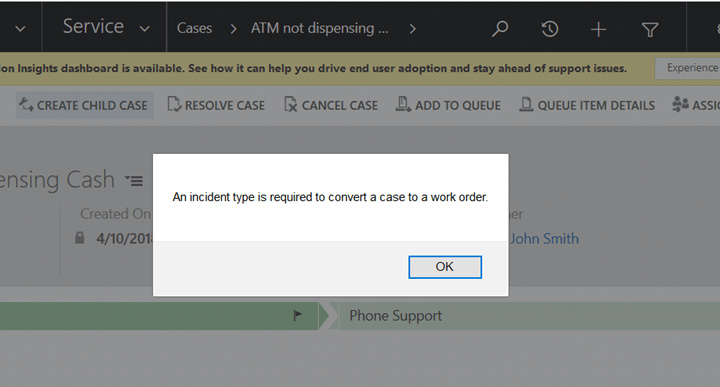Image resolution: width=720 pixels, height=387 pixels.
Task: Click OK in the incident type dialog
Action: tap(444, 267)
